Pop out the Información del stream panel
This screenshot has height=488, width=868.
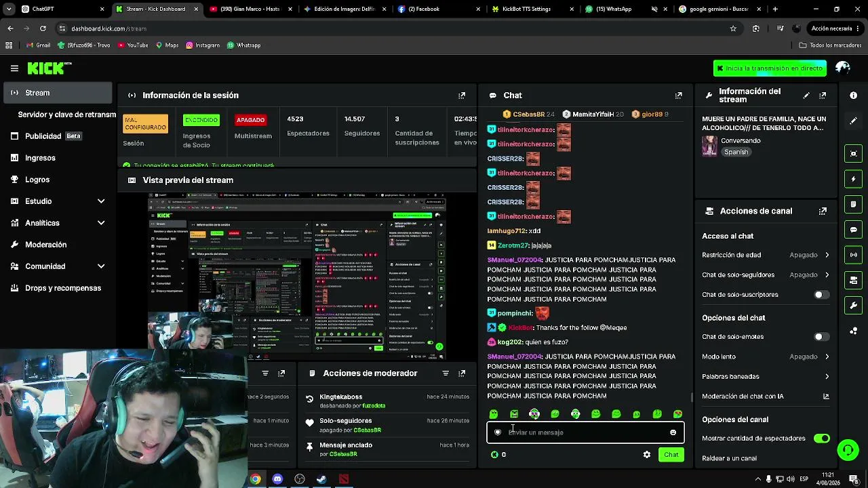tap(823, 96)
